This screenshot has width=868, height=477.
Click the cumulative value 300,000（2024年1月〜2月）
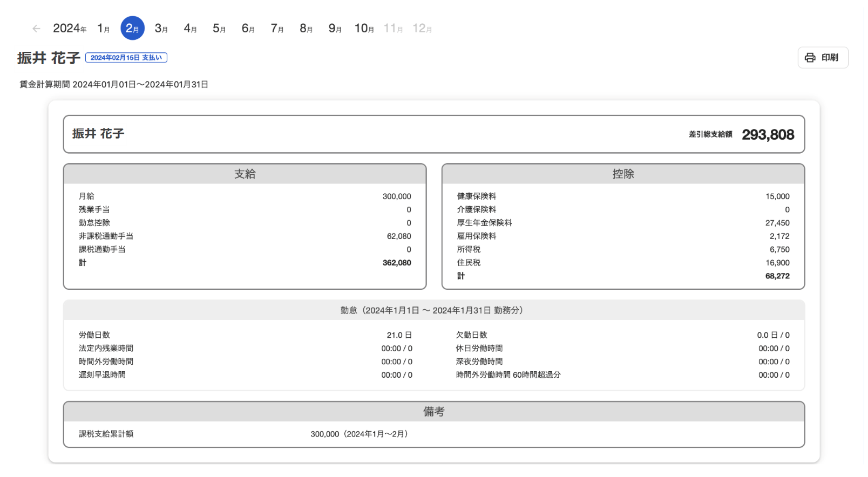click(x=360, y=434)
